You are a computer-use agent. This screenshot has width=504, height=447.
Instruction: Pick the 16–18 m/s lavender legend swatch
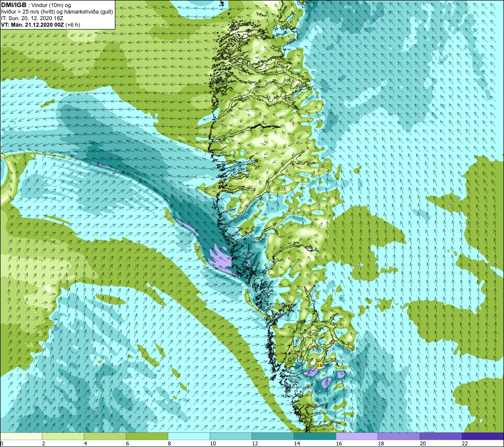click(x=357, y=436)
